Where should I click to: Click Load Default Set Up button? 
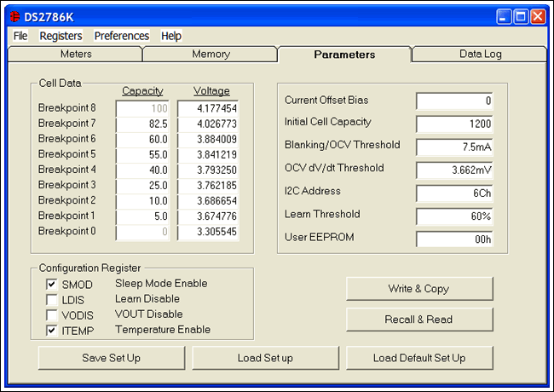pyautogui.click(x=419, y=358)
